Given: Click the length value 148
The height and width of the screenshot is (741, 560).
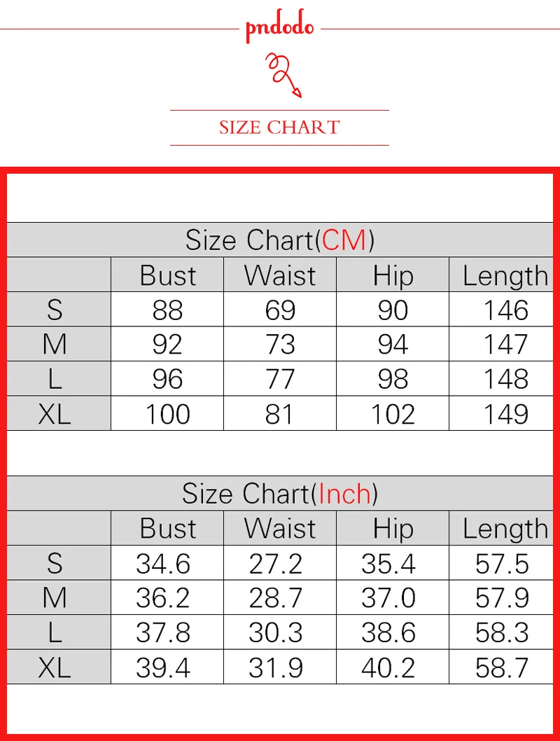Looking at the screenshot, I should (505, 379).
